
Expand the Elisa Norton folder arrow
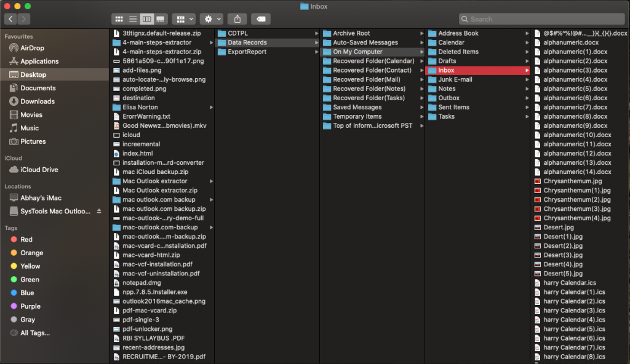[x=211, y=107]
